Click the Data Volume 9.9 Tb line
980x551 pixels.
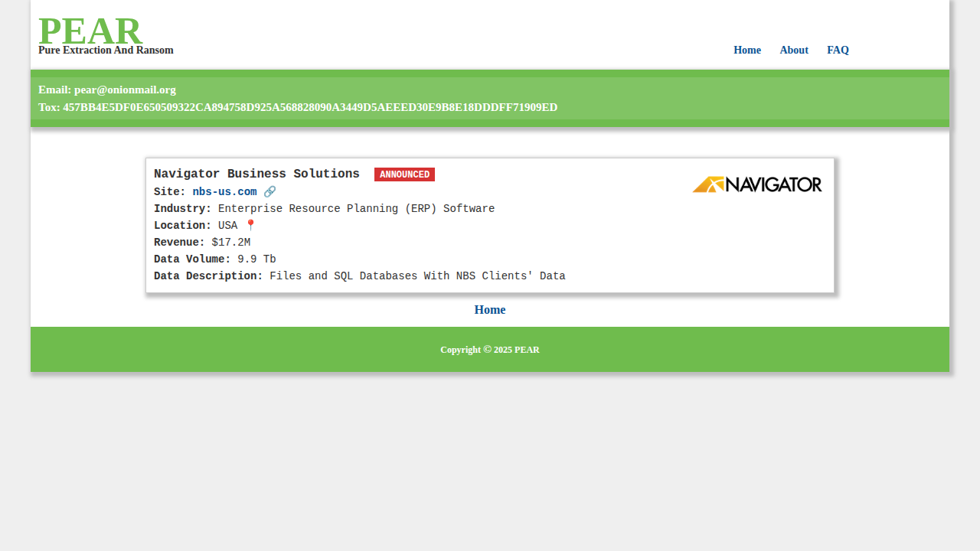[x=214, y=259]
